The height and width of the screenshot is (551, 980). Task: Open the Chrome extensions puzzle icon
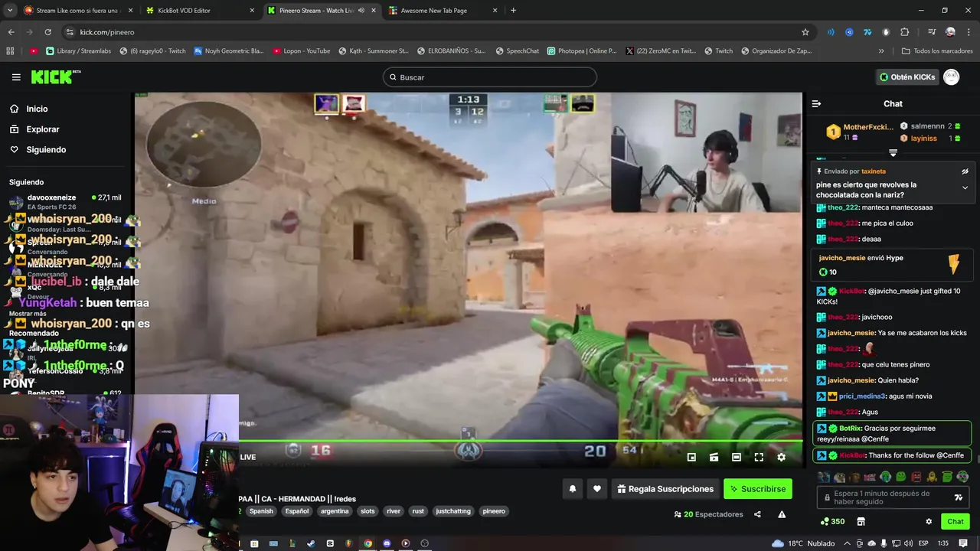pos(904,32)
